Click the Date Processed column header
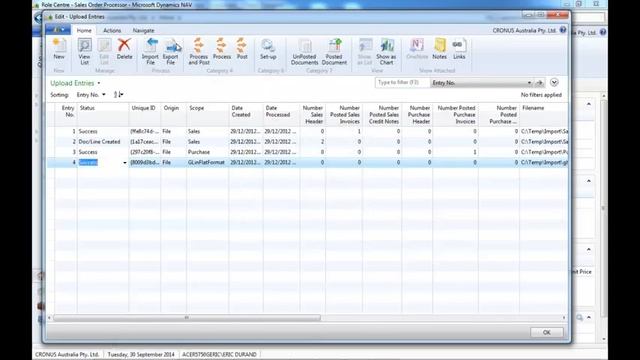Screen dimensions: 640x360 (x=282, y=114)
